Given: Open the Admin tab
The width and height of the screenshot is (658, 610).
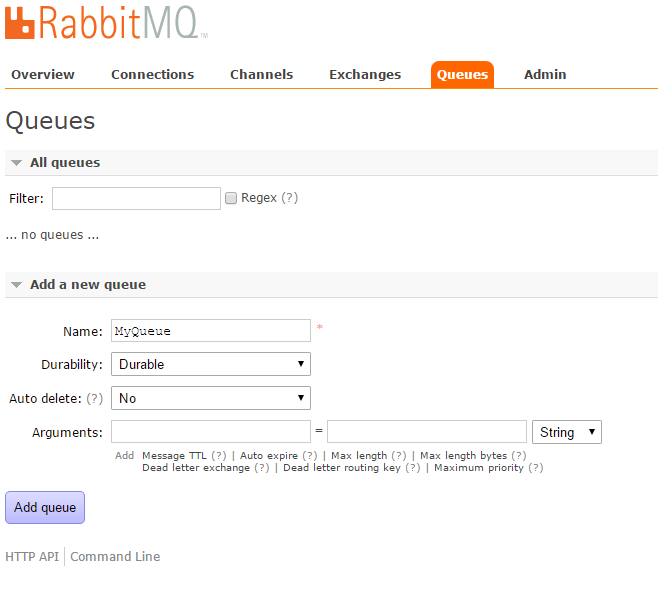Looking at the screenshot, I should [x=545, y=74].
